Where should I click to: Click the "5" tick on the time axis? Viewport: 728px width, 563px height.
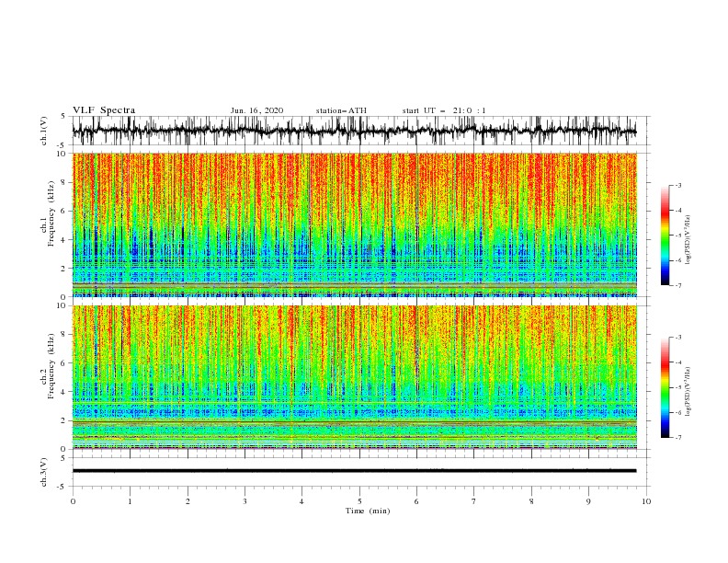click(x=359, y=501)
